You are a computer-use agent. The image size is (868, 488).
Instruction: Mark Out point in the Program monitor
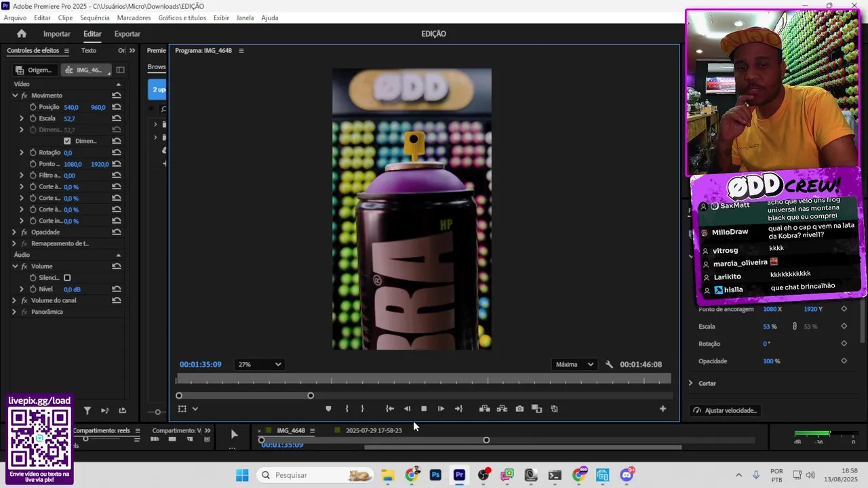pos(362,409)
